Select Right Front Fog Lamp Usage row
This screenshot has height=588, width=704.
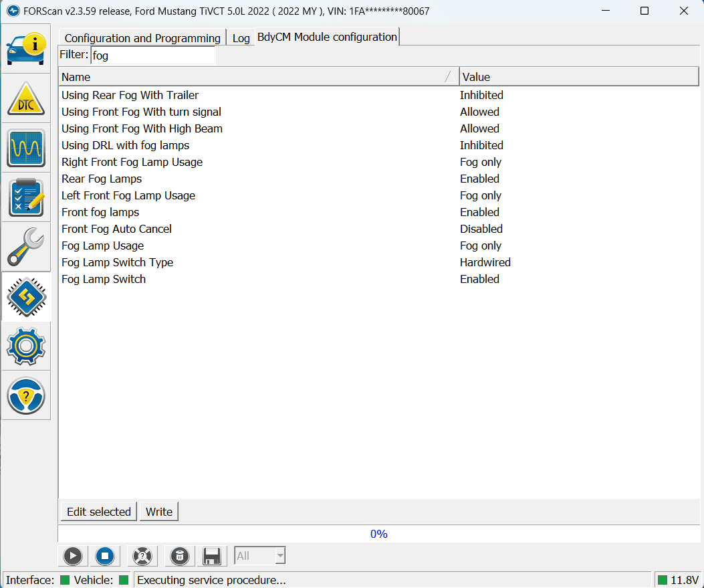pyautogui.click(x=378, y=162)
